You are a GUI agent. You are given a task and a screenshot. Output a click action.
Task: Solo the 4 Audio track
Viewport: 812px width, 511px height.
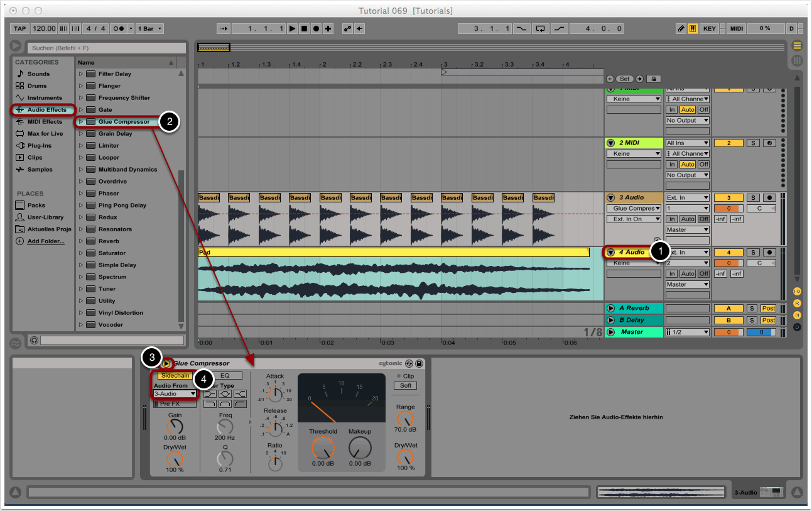point(754,253)
